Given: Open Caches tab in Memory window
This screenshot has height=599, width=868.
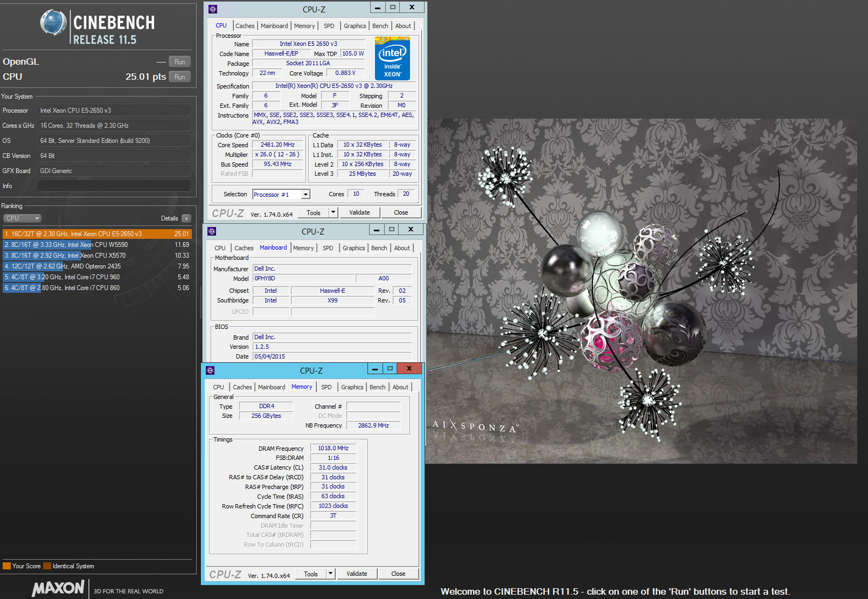Looking at the screenshot, I should [x=242, y=387].
